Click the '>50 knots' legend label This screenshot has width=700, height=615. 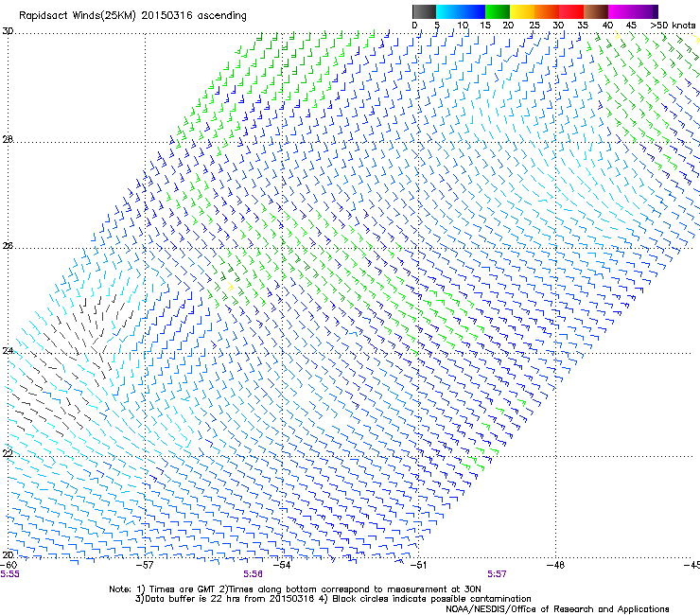673,26
